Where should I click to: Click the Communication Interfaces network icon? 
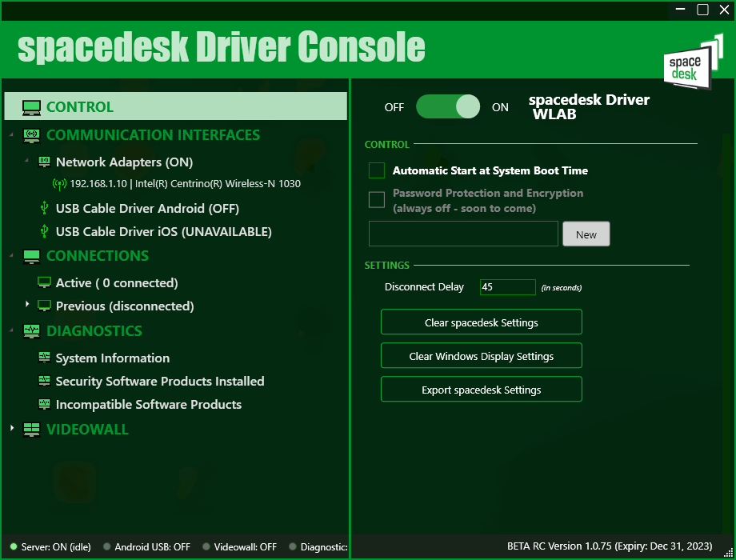[x=32, y=135]
